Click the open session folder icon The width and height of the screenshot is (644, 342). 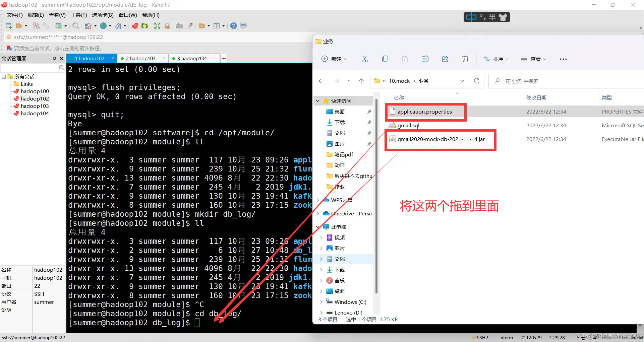pyautogui.click(x=19, y=26)
